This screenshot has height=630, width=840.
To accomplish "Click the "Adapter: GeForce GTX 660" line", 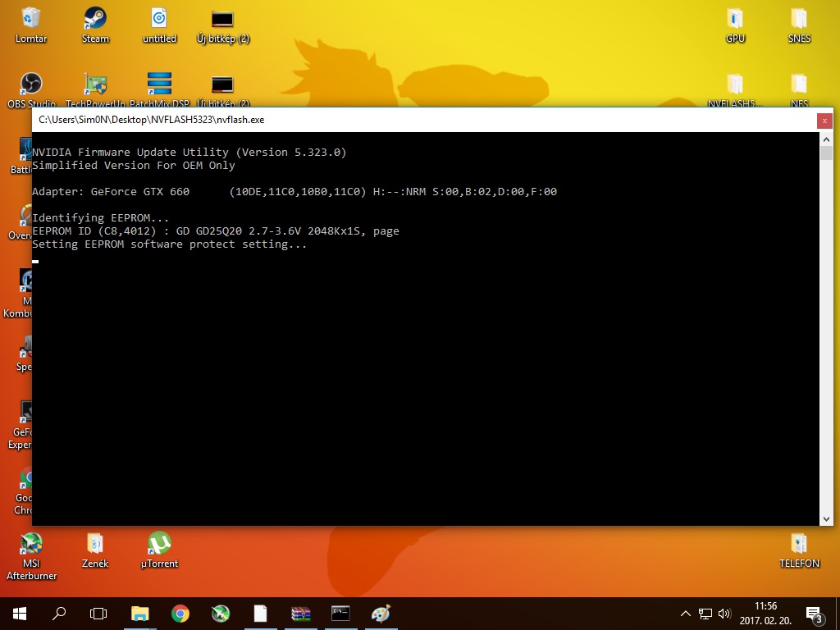I will pos(294,191).
